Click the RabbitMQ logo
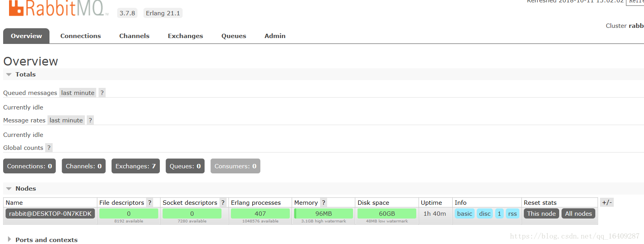Screen dimensions: 644x244 (58, 8)
